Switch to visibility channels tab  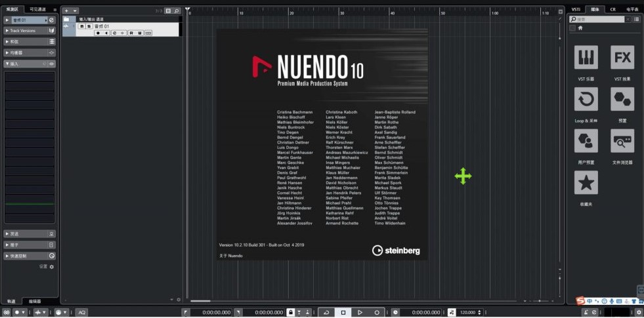[37, 9]
